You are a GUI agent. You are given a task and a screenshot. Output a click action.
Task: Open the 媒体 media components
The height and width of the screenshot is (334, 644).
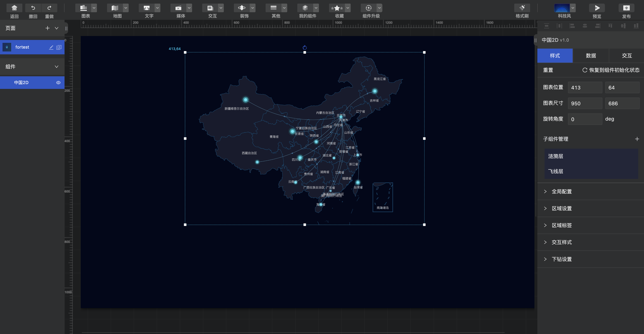(179, 8)
